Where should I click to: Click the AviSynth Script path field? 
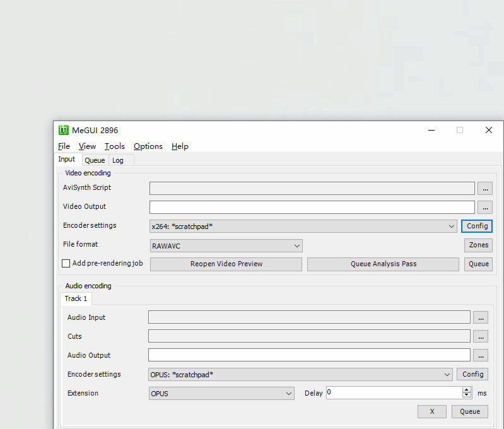(x=312, y=189)
